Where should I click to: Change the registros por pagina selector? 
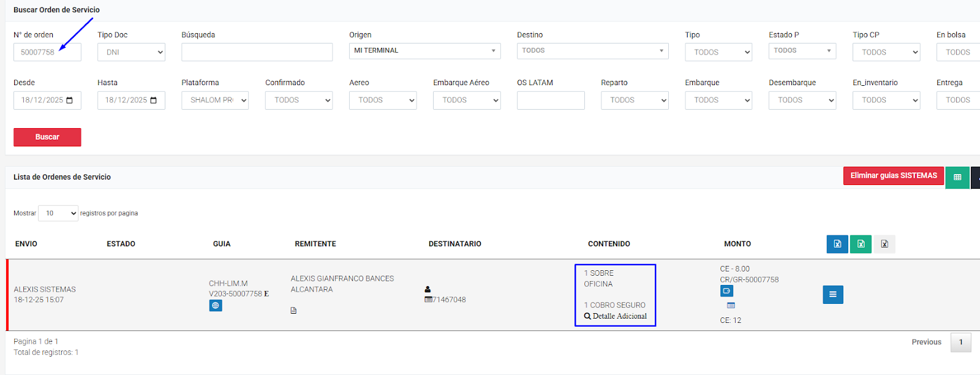pyautogui.click(x=58, y=213)
